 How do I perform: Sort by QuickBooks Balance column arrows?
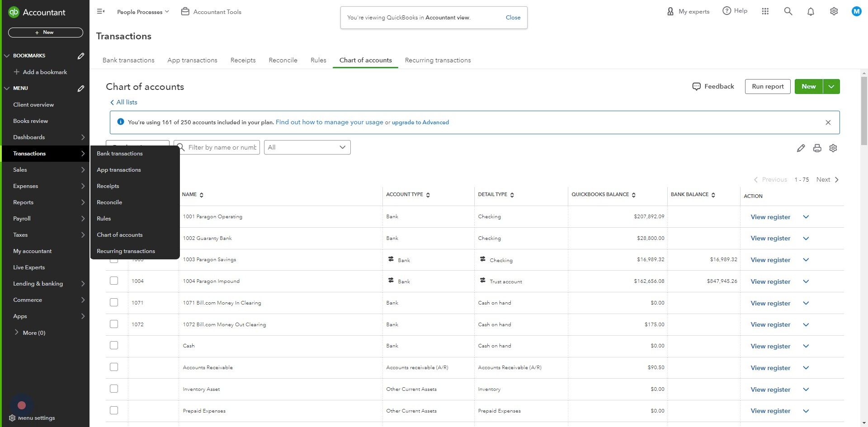[x=634, y=195]
